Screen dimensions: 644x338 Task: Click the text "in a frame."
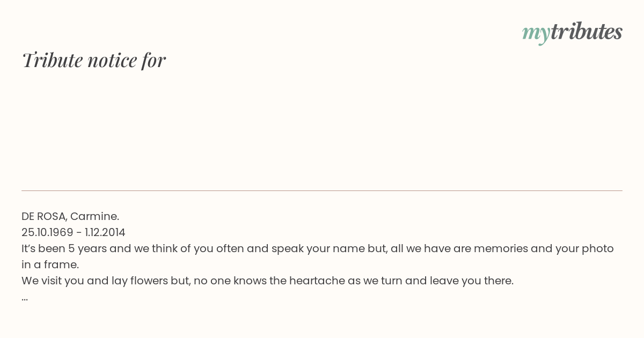(x=50, y=264)
